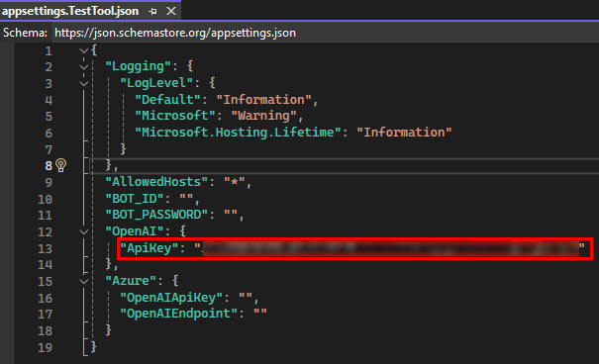This screenshot has height=364, width=599.
Task: Collapse the OpenAI section on line 12
Action: point(83,231)
